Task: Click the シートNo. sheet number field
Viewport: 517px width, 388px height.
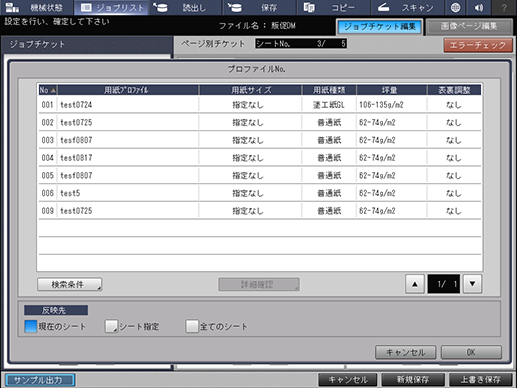Action: point(301,44)
